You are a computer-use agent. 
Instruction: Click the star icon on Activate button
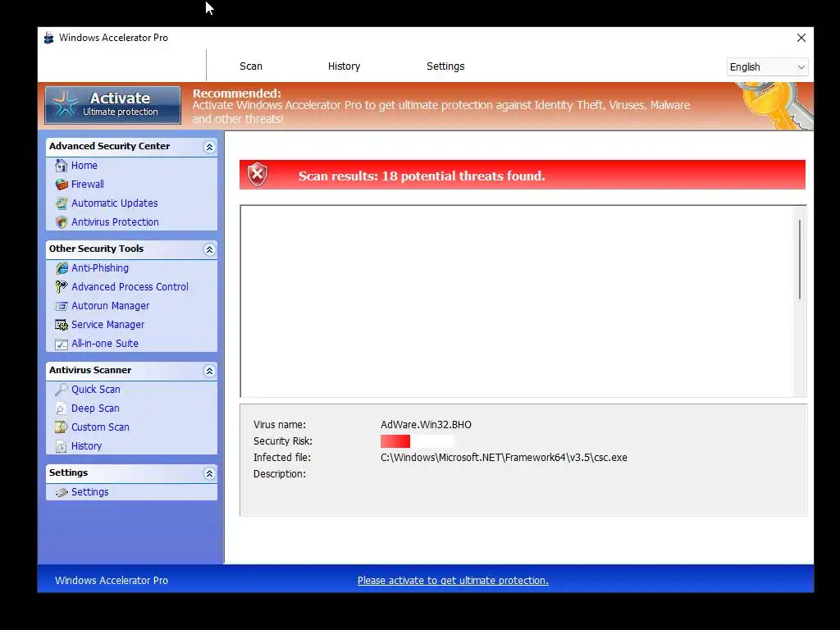[x=65, y=104]
